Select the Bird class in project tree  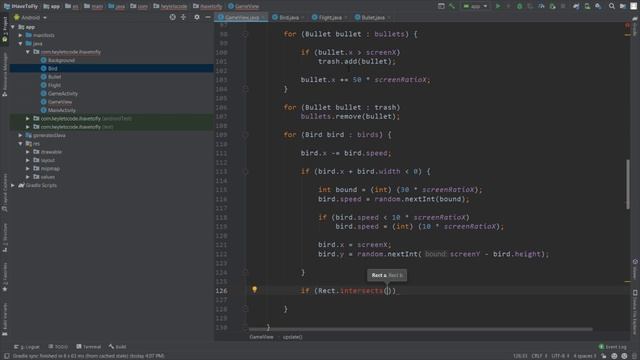click(x=53, y=69)
